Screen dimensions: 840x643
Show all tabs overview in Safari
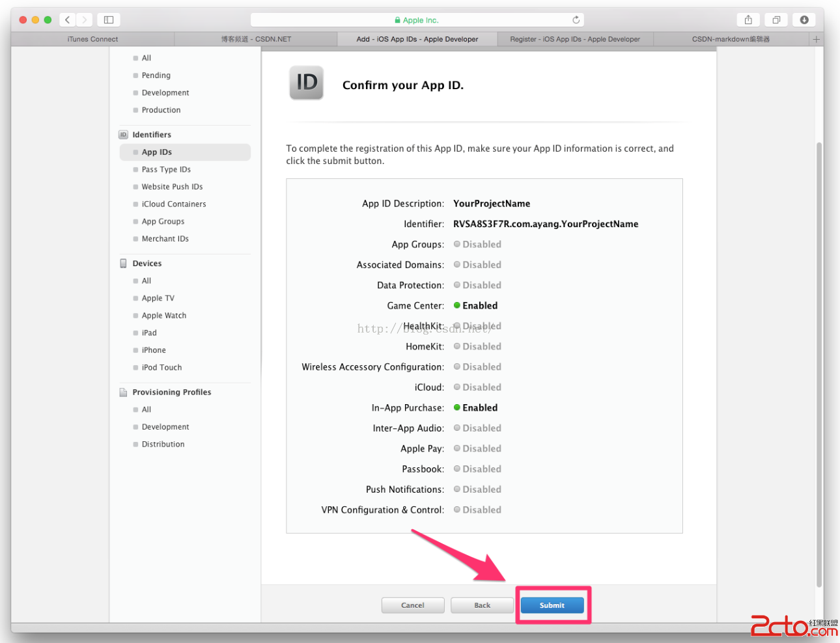776,20
